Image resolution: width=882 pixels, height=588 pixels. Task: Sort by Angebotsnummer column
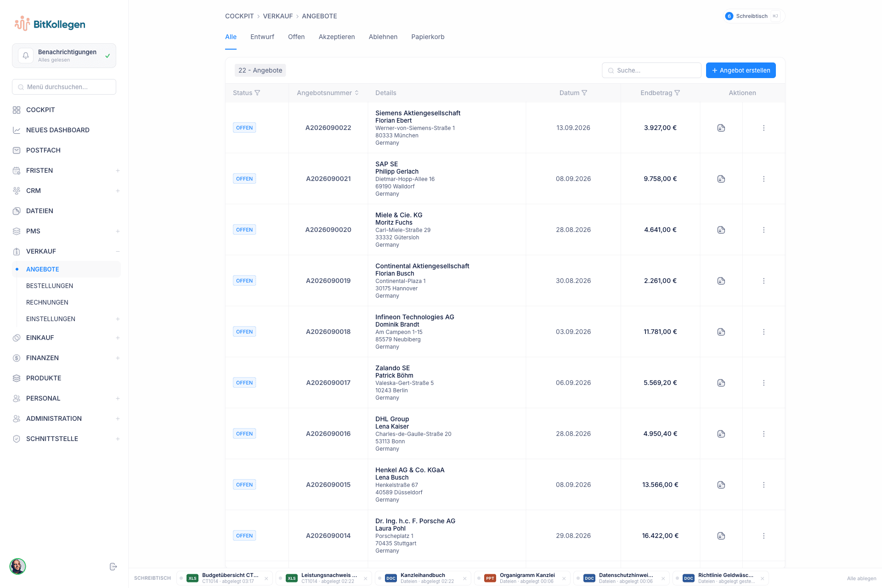(356, 93)
